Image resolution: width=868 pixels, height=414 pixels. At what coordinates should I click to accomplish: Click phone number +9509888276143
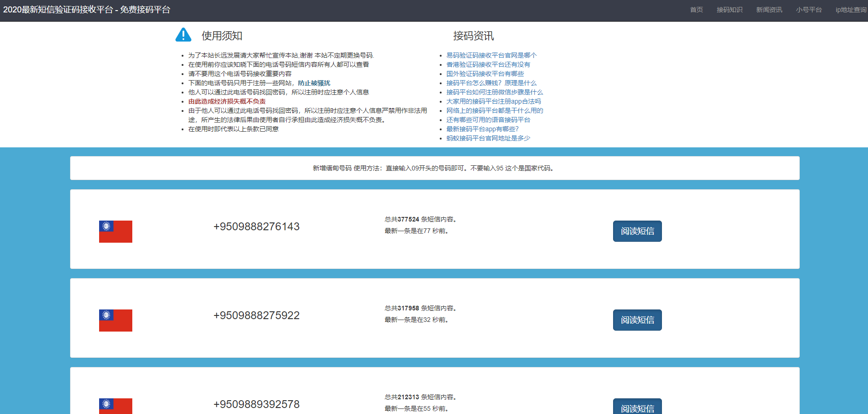click(256, 227)
